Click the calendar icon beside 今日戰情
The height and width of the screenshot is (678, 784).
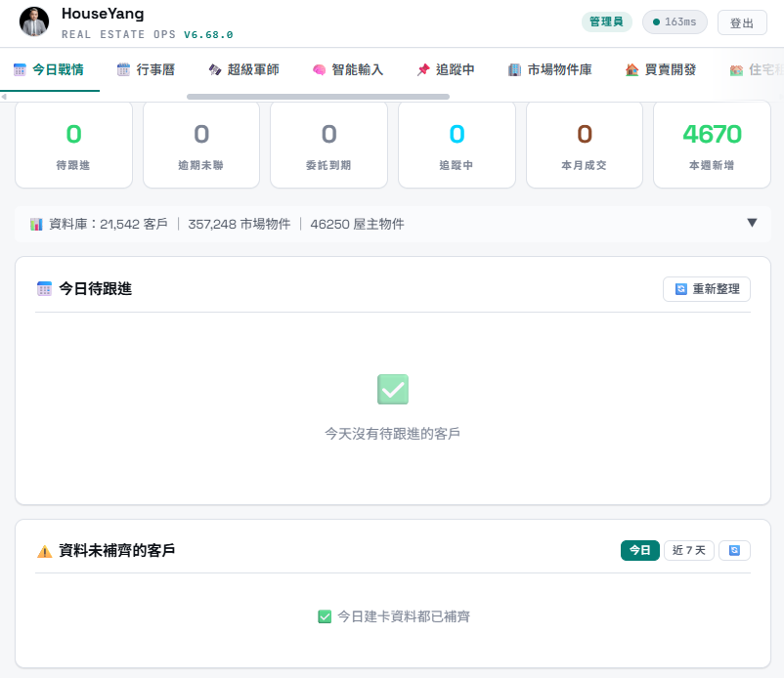[20, 70]
